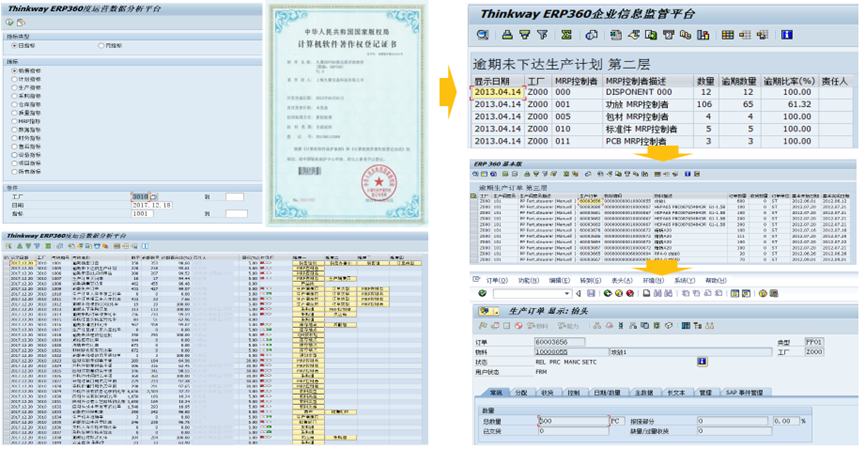Click the 逾期比率(%) column header
This screenshot has width=865, height=449.
click(789, 81)
